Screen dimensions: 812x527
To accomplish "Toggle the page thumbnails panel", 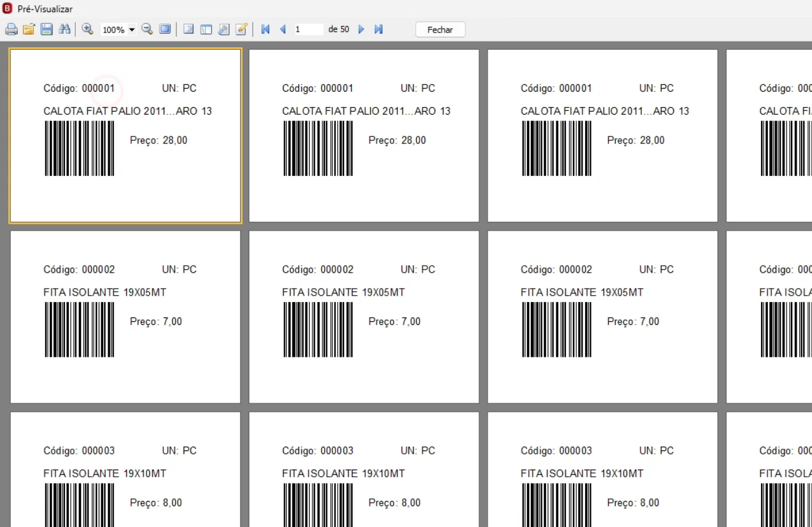I will coord(206,29).
